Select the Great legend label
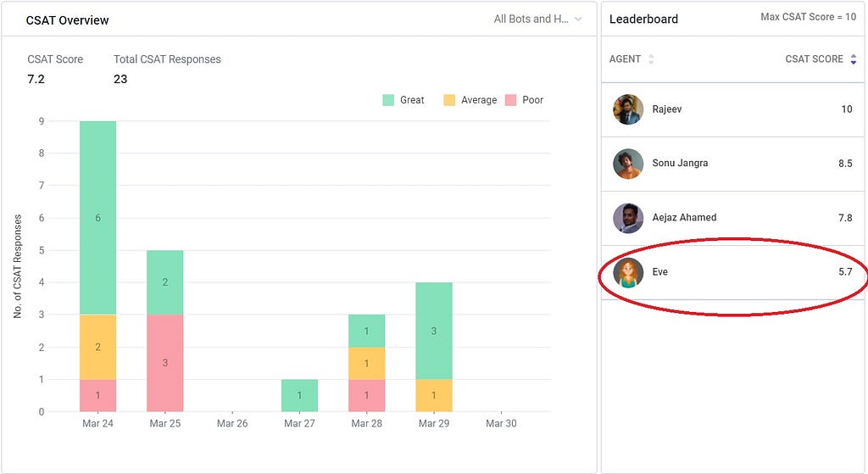The width and height of the screenshot is (868, 474). click(412, 100)
